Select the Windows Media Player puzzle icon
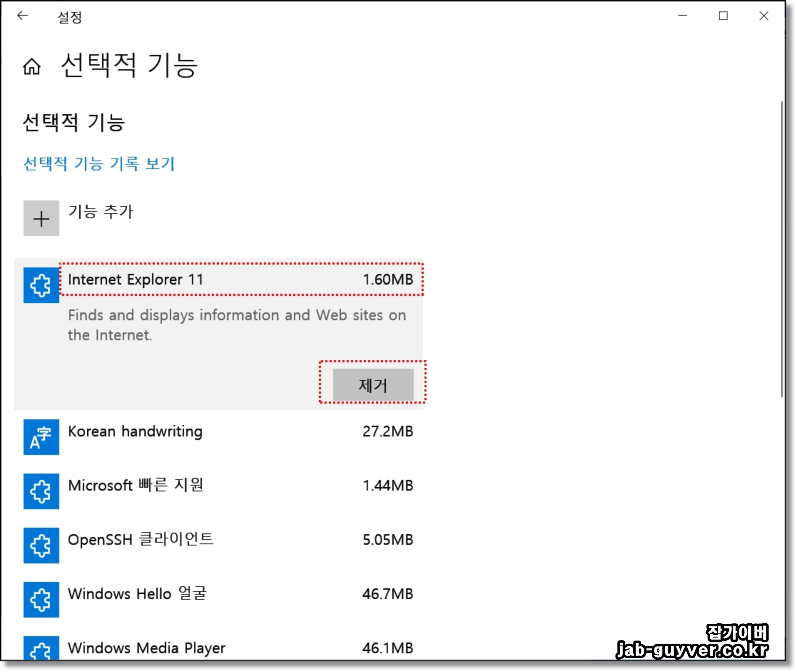The image size is (797, 672). 41,648
